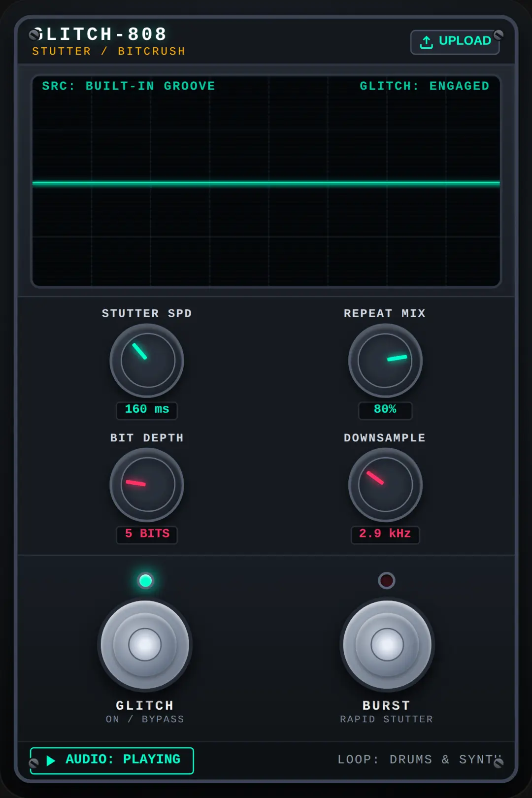The image size is (532, 798).
Task: Select the 80% value readout
Action: point(385,410)
